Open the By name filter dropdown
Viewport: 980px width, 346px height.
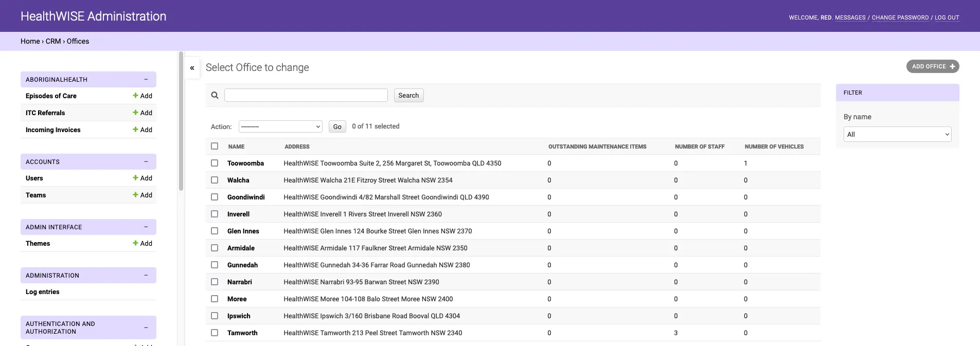897,134
